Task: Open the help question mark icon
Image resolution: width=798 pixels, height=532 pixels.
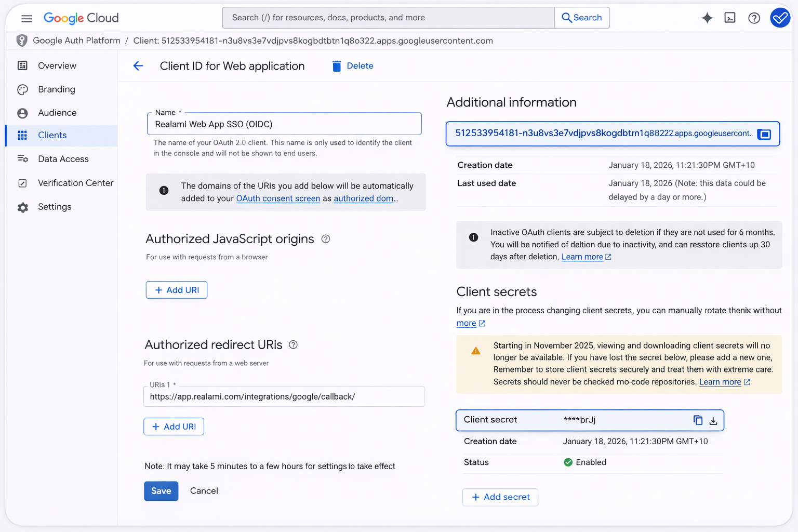Action: click(754, 18)
